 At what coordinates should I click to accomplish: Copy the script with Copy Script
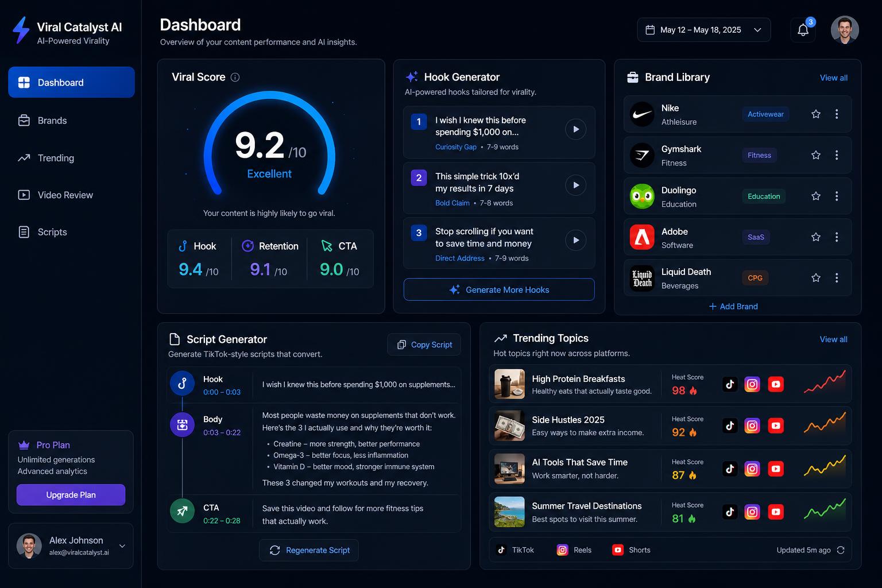click(x=424, y=345)
